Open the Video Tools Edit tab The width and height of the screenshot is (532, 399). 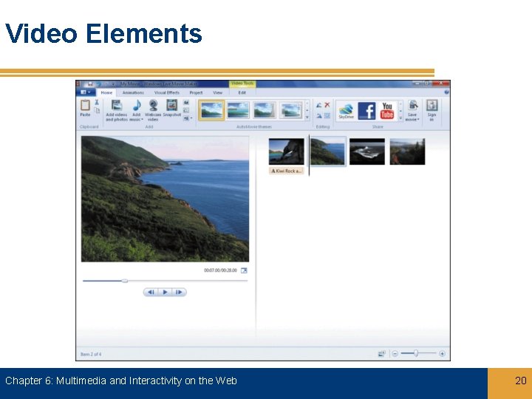pos(242,92)
